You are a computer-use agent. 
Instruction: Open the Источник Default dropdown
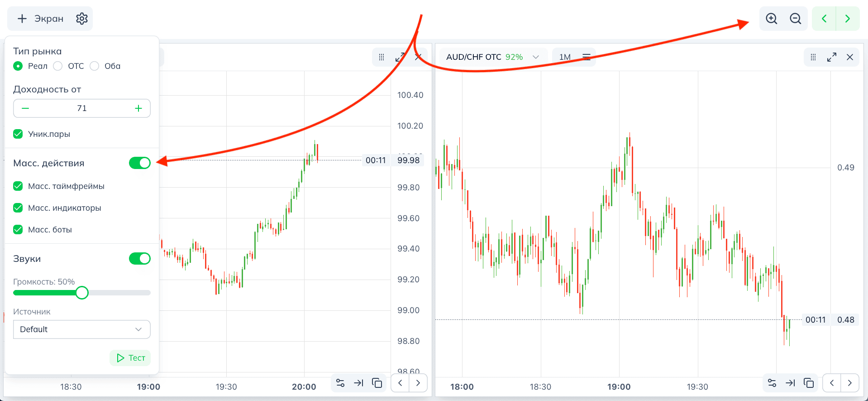[81, 329]
